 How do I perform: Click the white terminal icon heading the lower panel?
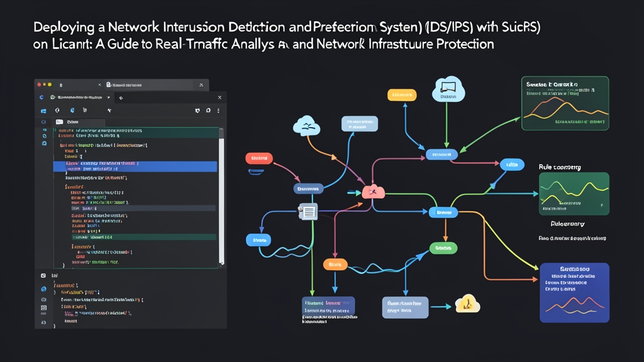pyautogui.click(x=43, y=275)
